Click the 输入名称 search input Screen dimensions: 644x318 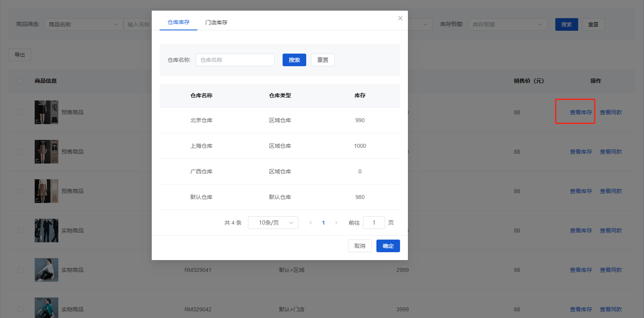138,24
